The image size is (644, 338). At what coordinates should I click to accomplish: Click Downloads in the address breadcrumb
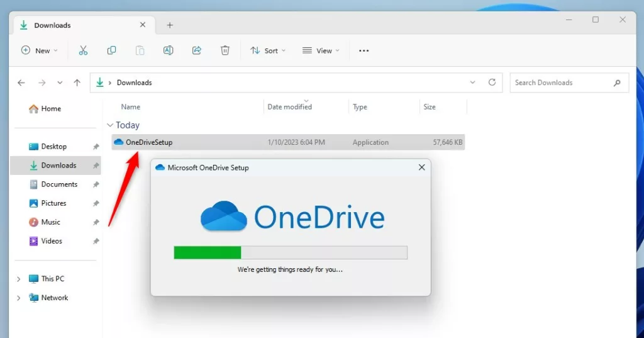(135, 82)
